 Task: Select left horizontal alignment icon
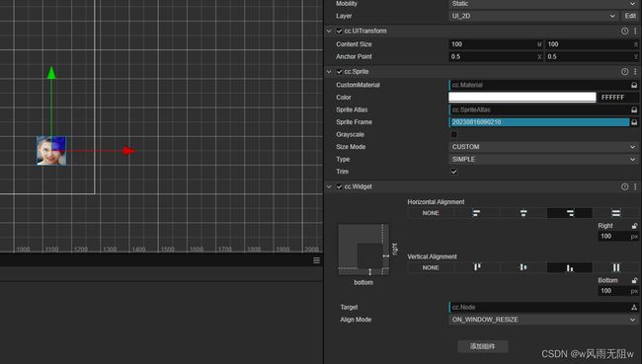[477, 213]
